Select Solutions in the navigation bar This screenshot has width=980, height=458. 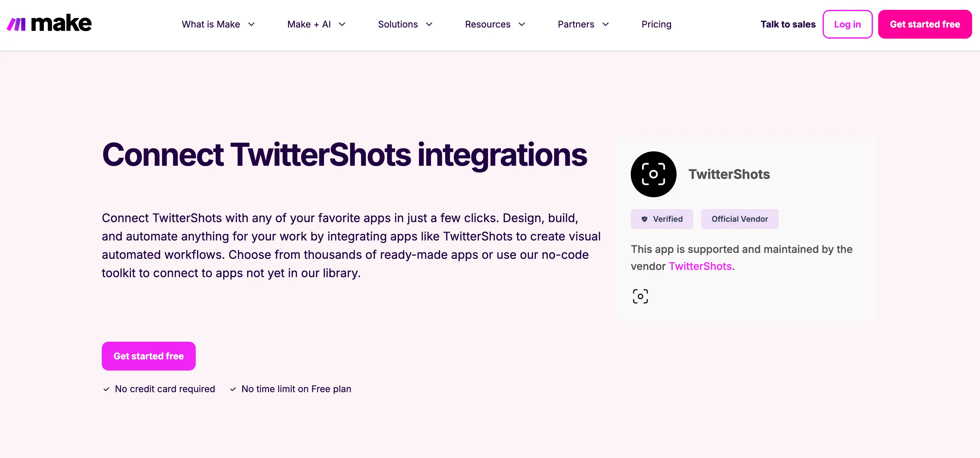coord(398,24)
